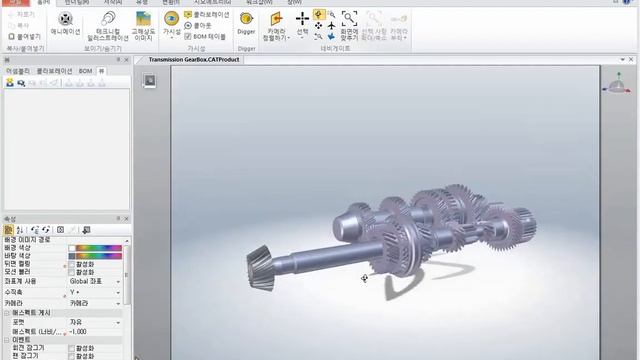Screen dimensions: 640x360
Task: Open document tab list dropdown arrow
Action: [x=622, y=60]
